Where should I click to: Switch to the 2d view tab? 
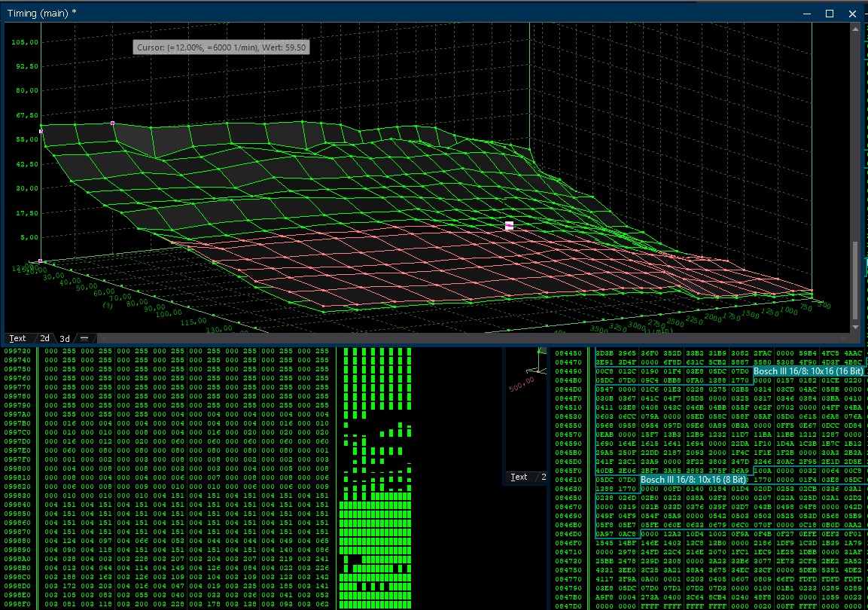coord(44,338)
